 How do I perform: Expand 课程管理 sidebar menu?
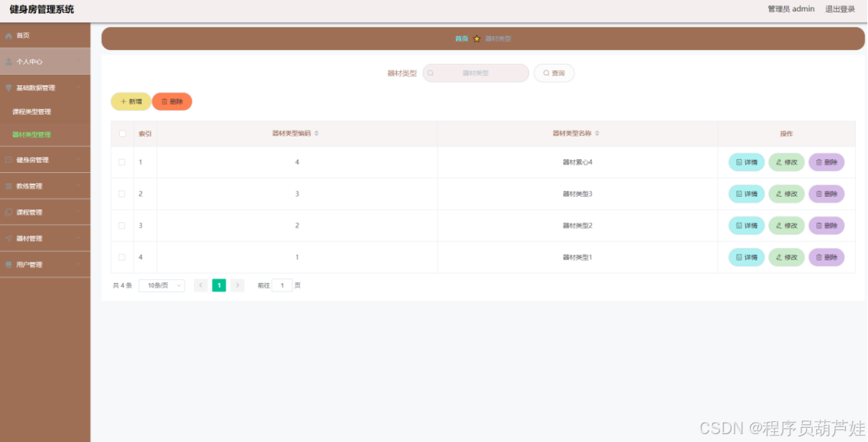coord(45,212)
